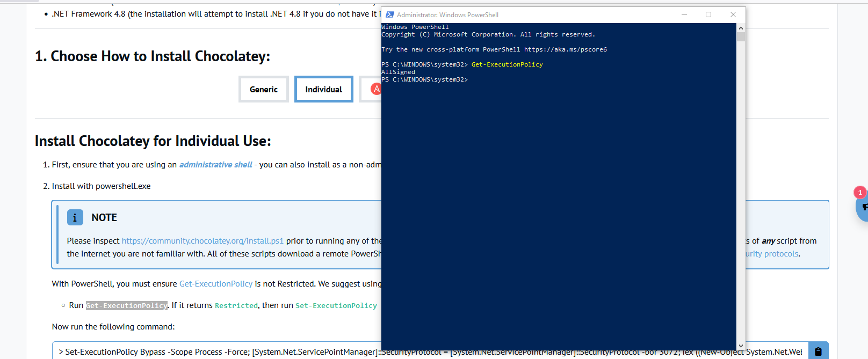Click inside the PowerShell console area
This screenshot has height=359, width=868.
559,215
